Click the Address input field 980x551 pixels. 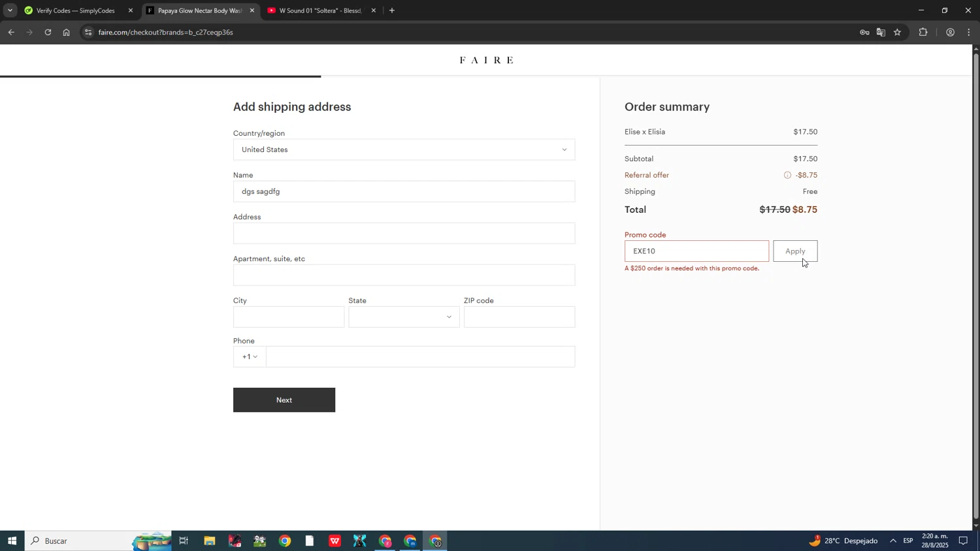(x=404, y=234)
